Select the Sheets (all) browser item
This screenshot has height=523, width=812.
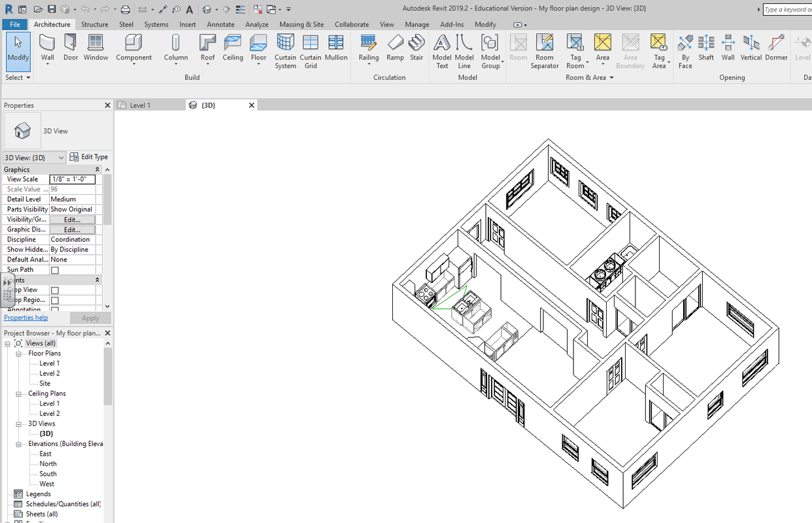(41, 515)
